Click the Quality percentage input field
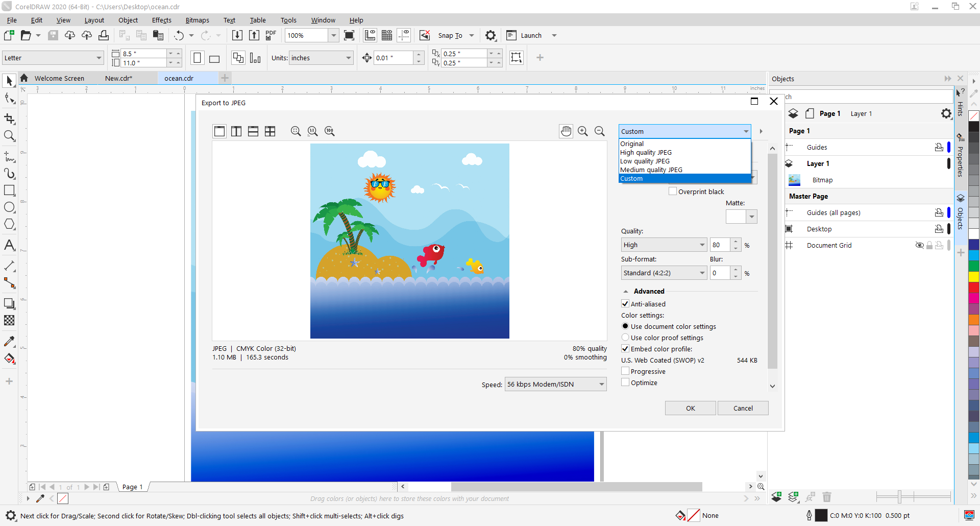Viewport: 980px width, 526px height. 720,245
